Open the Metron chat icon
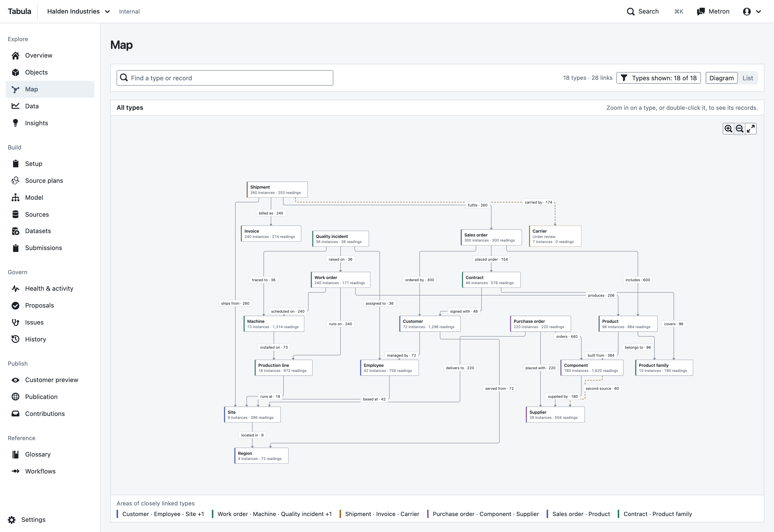Screen dimensions: 774x532 point(701,11)
